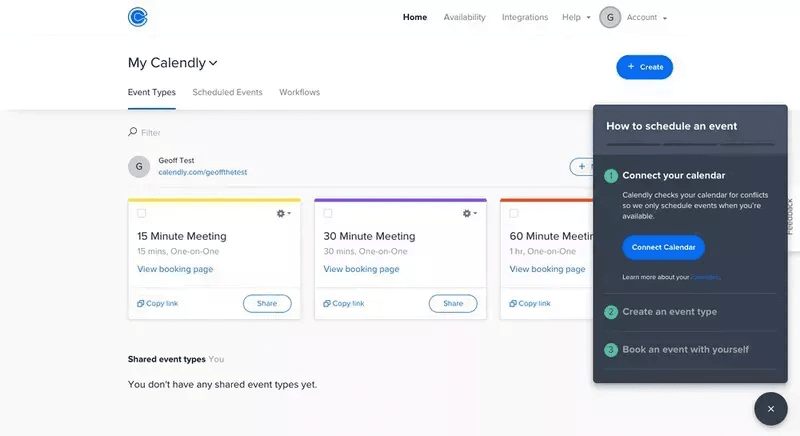Click the account avatar G icon
The image size is (800, 436).
610,17
